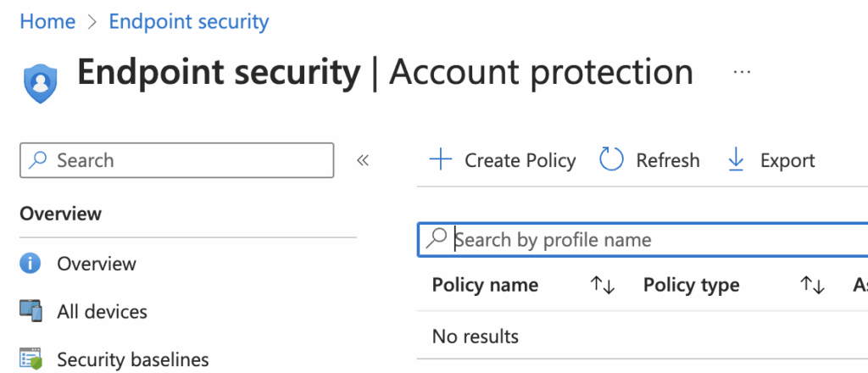Click the Export download arrow icon

737,160
